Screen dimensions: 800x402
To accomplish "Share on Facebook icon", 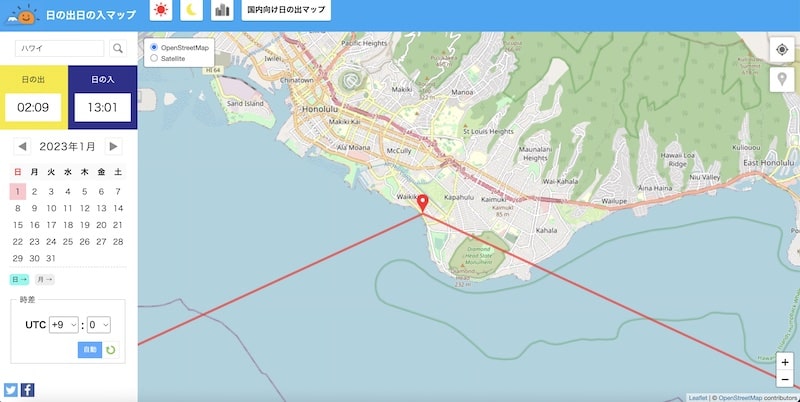I will coord(28,390).
